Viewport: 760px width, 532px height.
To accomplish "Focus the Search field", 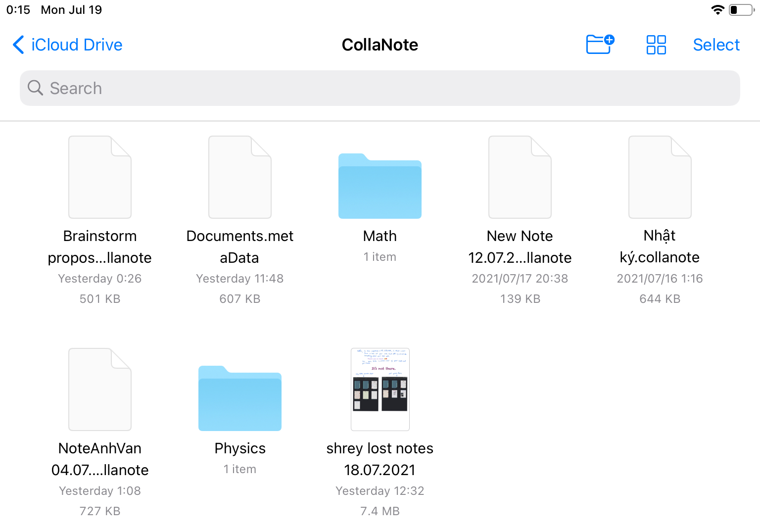I will tap(380, 88).
